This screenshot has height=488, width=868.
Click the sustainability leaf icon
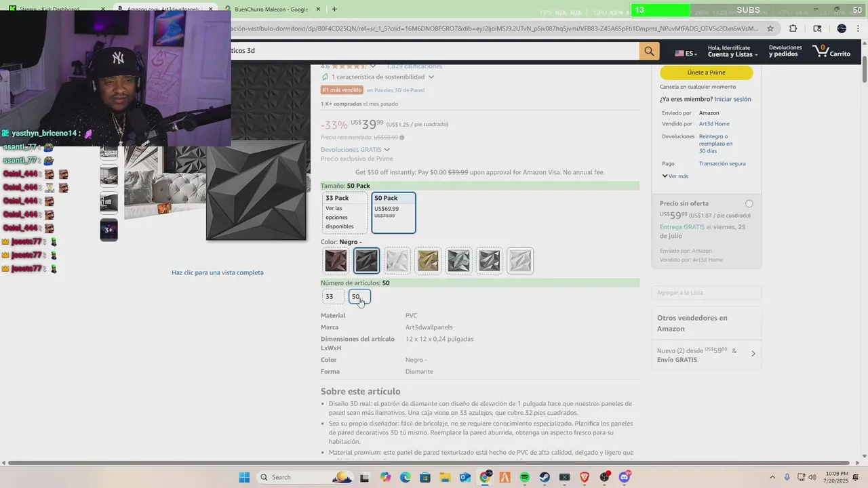click(325, 77)
